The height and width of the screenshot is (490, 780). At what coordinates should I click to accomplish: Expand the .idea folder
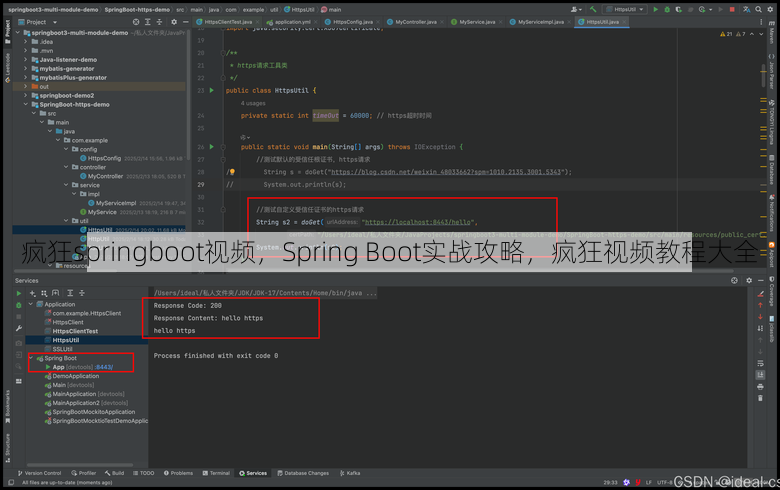click(25, 42)
